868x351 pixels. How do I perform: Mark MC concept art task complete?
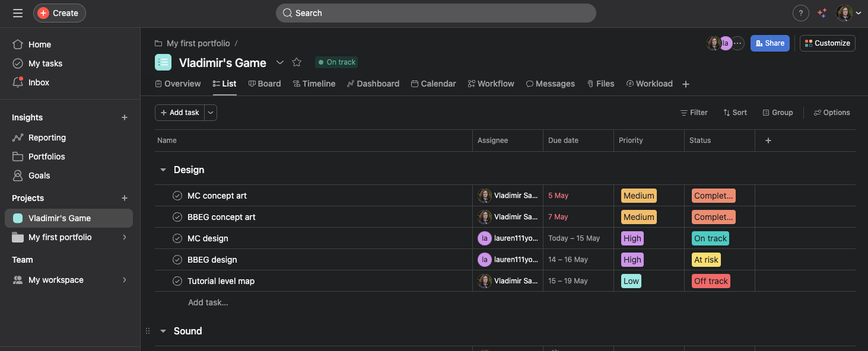pyautogui.click(x=177, y=196)
